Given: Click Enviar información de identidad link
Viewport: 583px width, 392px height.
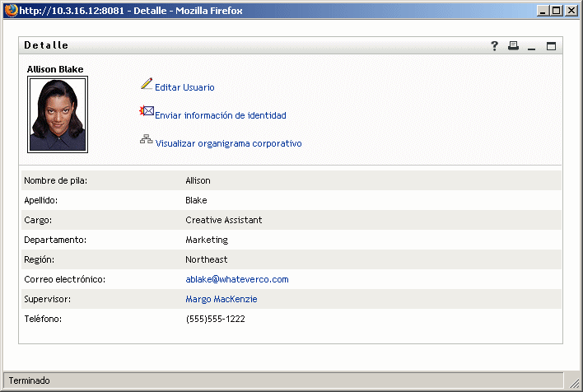Looking at the screenshot, I should point(220,115).
